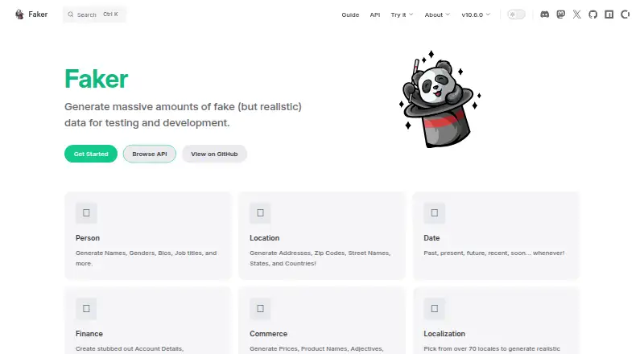
Task: Open the API nav item
Action: (x=375, y=14)
